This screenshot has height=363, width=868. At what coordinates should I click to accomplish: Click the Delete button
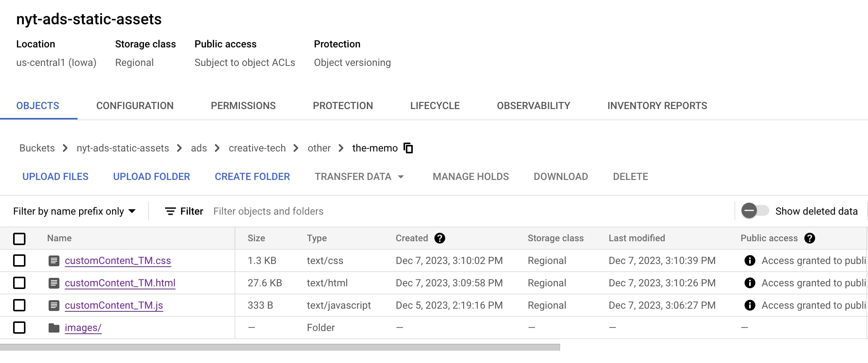coord(631,176)
